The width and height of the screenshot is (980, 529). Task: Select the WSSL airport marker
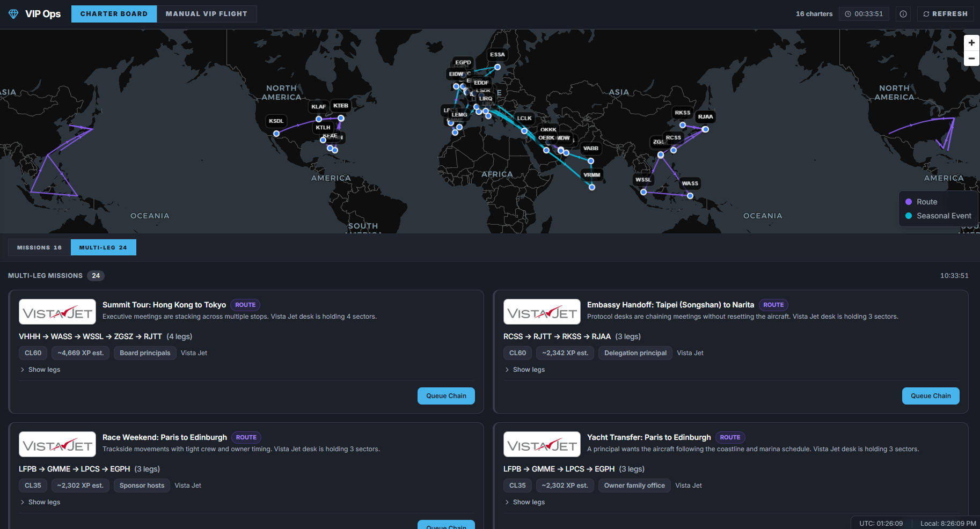point(643,180)
